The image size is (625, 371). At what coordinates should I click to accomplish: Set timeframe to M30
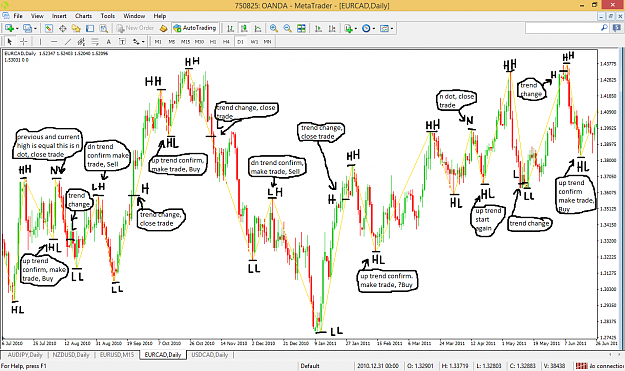[199, 41]
